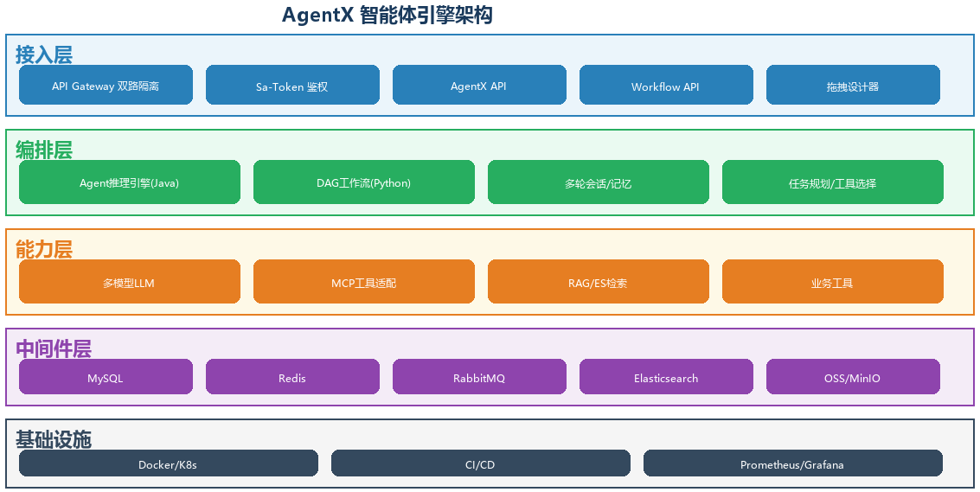Select the 多模型LLM box

tap(130, 281)
